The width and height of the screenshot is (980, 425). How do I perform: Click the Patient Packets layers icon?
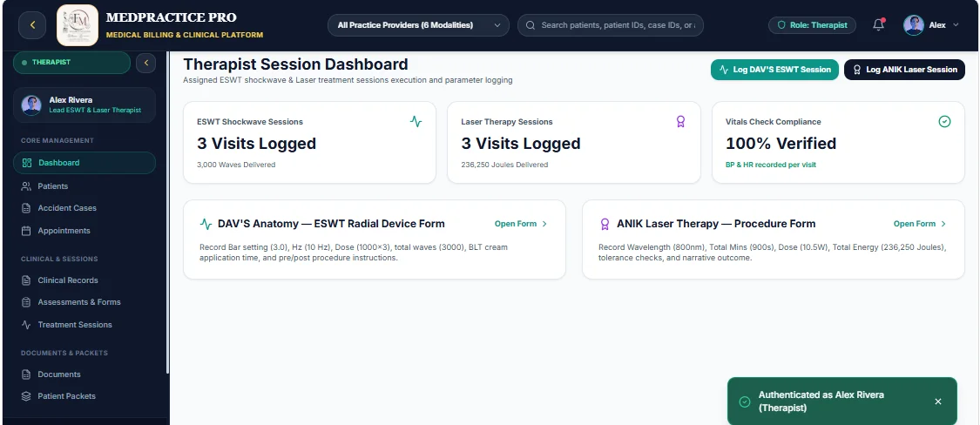pyautogui.click(x=26, y=396)
